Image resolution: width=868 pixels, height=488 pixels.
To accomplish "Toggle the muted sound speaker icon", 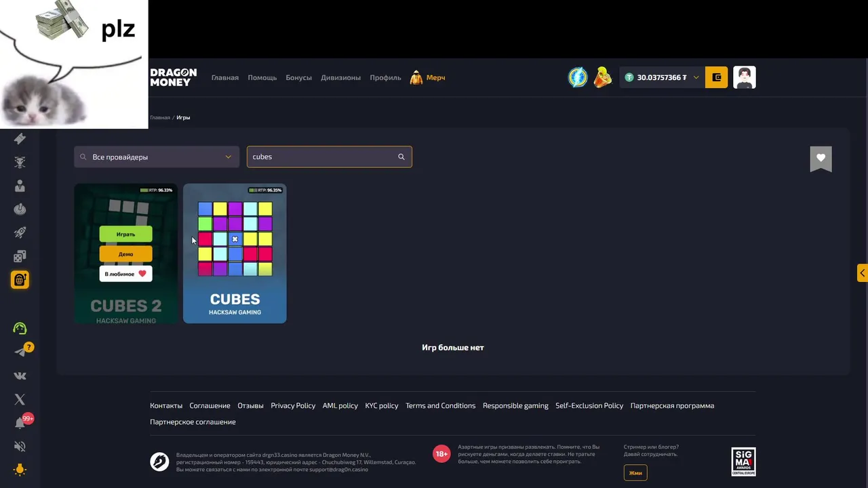I will point(20,446).
